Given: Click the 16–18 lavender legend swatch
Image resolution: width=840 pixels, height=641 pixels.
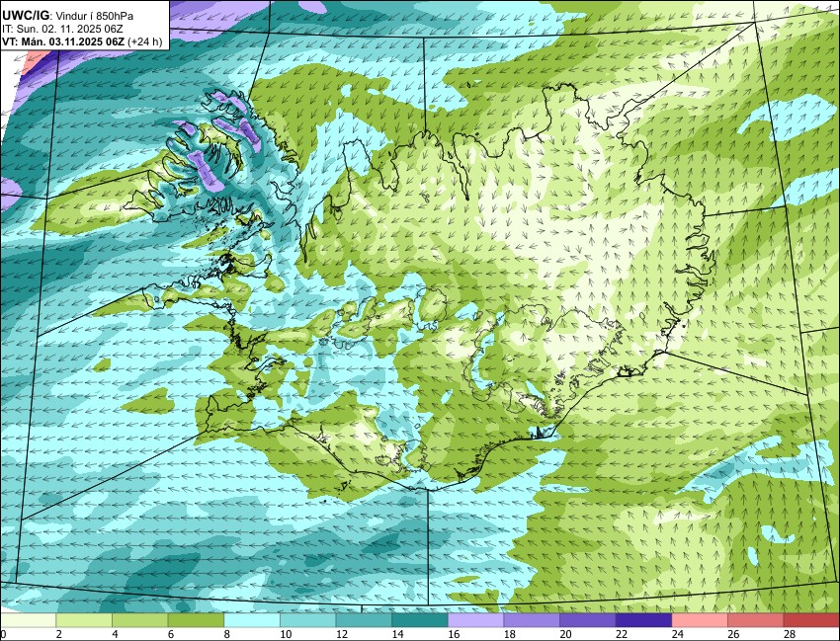Looking at the screenshot, I should (475, 620).
